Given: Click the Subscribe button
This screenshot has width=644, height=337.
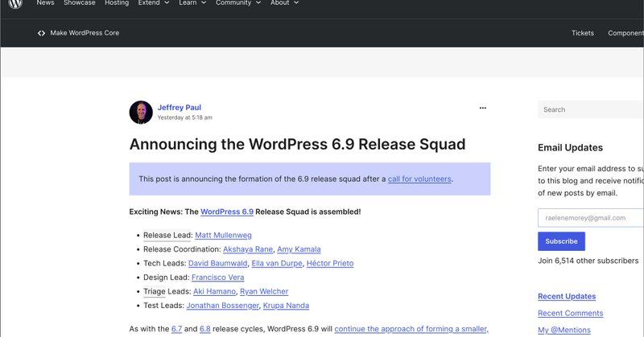Looking at the screenshot, I should pos(561,241).
